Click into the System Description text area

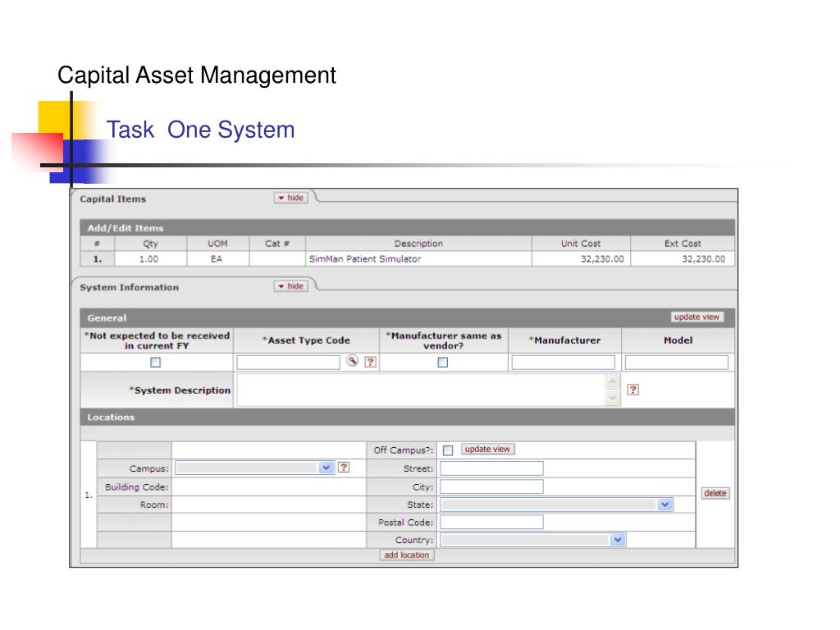(422, 390)
